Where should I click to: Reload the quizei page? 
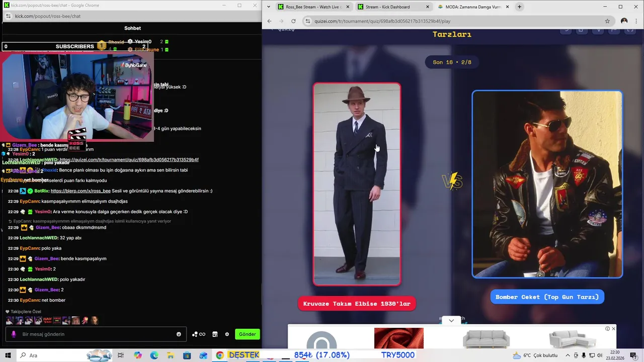(293, 21)
